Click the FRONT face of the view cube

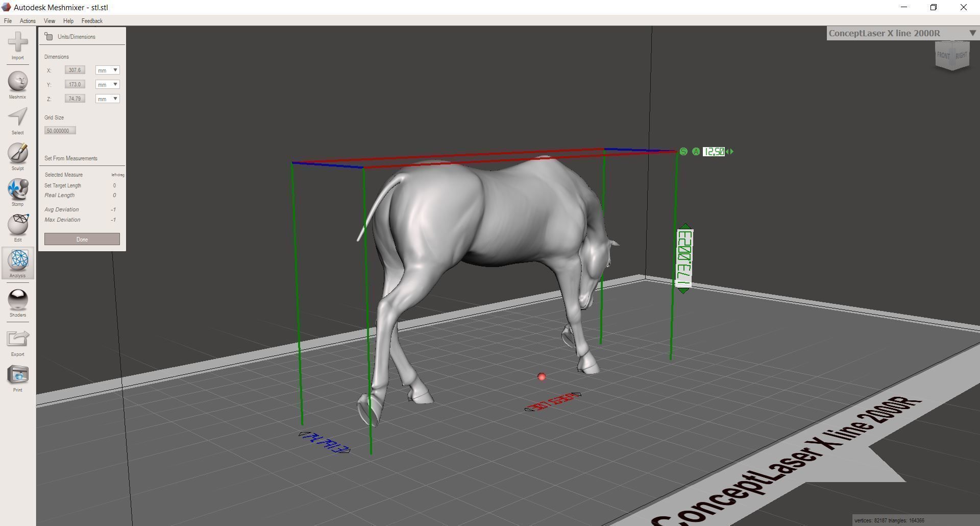pyautogui.click(x=943, y=55)
